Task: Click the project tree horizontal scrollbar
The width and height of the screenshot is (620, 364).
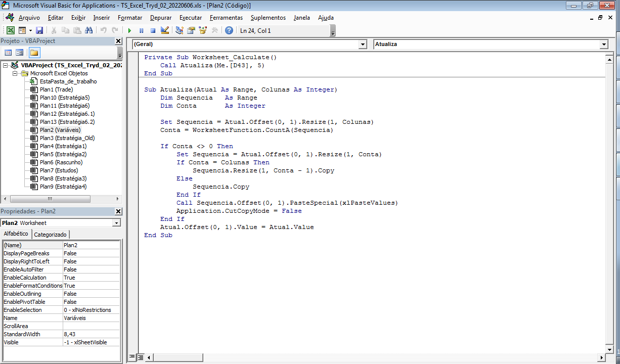Action: (61, 199)
